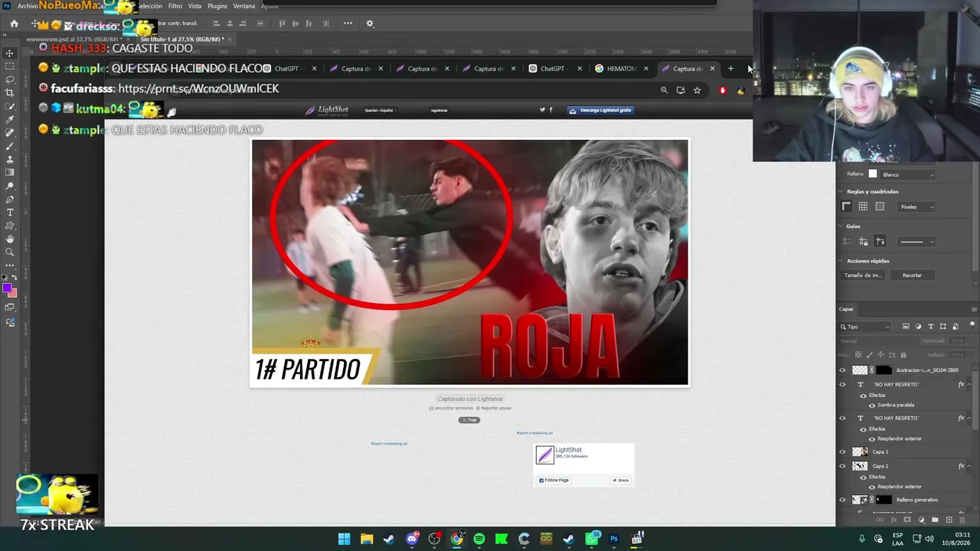
Task: Open the options bar settings gear
Action: (370, 24)
